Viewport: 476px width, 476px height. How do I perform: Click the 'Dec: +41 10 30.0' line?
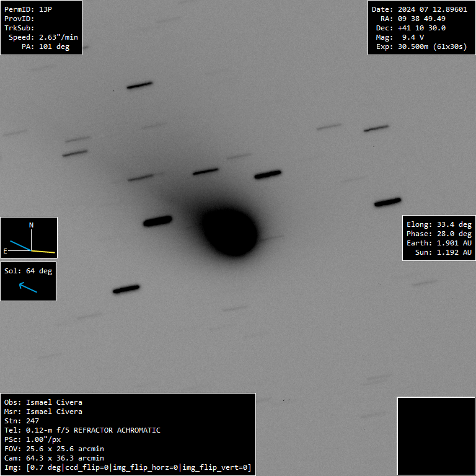pos(411,28)
